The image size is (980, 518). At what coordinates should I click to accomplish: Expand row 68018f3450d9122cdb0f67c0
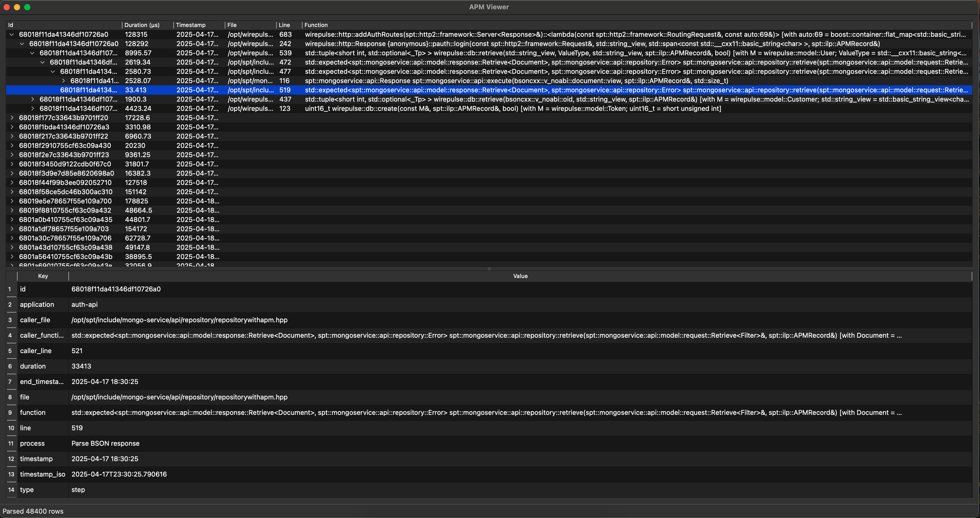(12, 164)
